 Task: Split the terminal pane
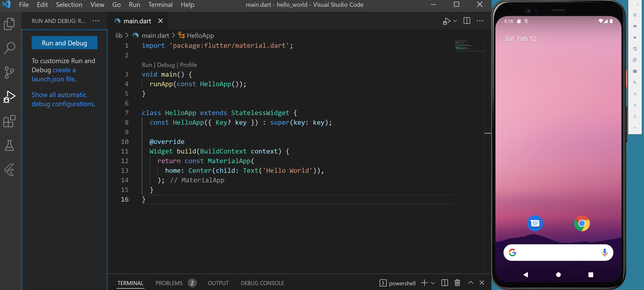click(x=444, y=283)
